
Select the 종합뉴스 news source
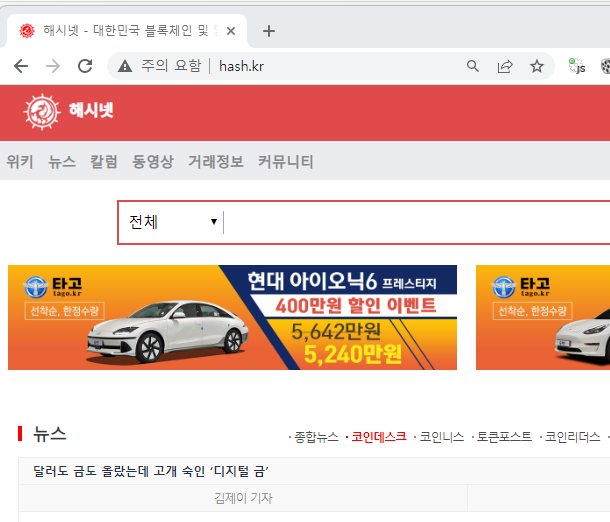point(316,437)
